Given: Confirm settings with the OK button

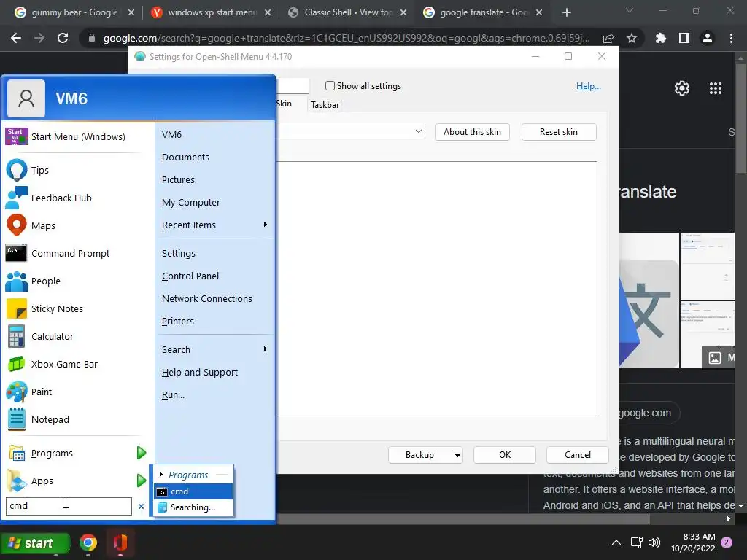Looking at the screenshot, I should [x=505, y=455].
